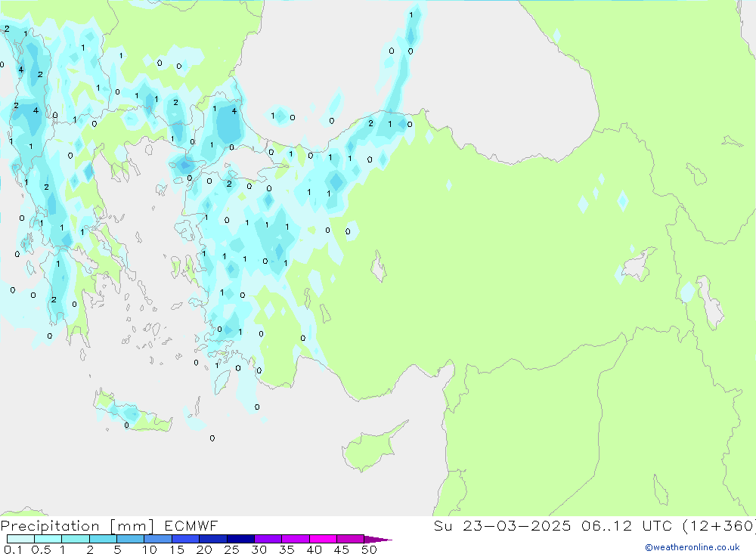756x554 pixels.
Task: Click the '(12+360)' forecast offset text
Action: [719, 525]
